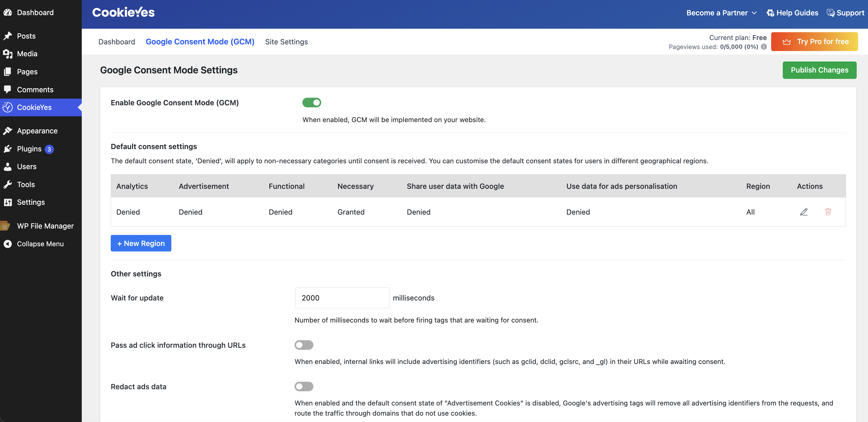Click the All cell under Region

[750, 212]
